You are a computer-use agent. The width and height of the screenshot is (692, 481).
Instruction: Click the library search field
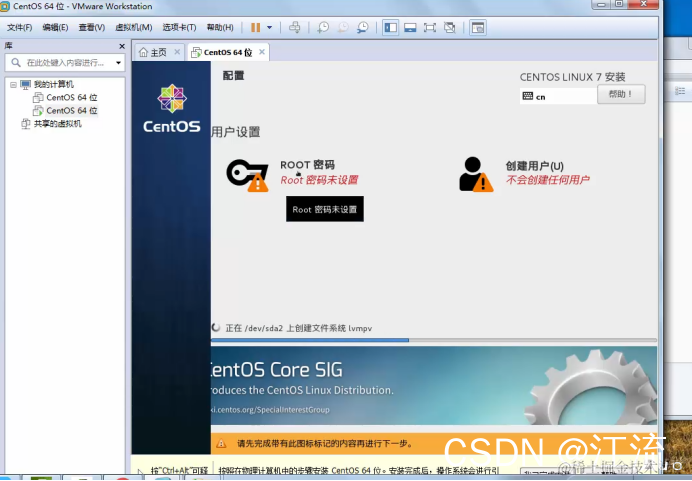tap(65, 63)
